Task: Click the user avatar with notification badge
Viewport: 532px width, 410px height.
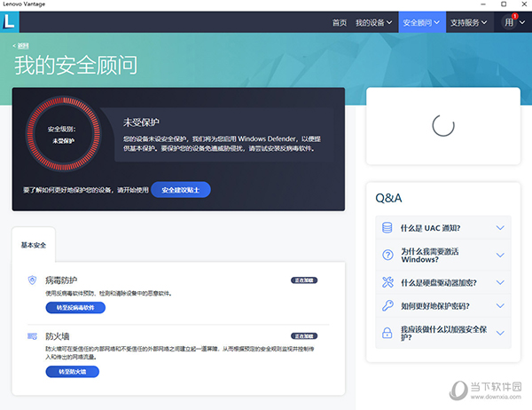Action: point(509,22)
